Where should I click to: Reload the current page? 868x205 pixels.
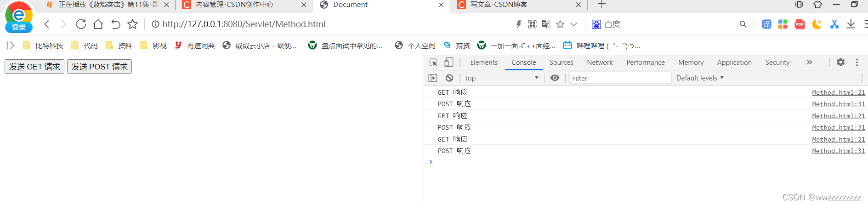(81, 24)
